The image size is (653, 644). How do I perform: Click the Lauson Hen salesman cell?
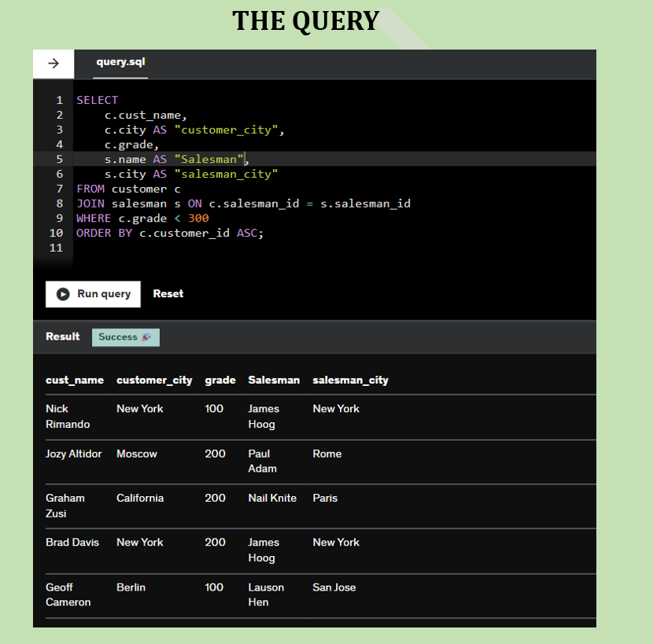266,595
